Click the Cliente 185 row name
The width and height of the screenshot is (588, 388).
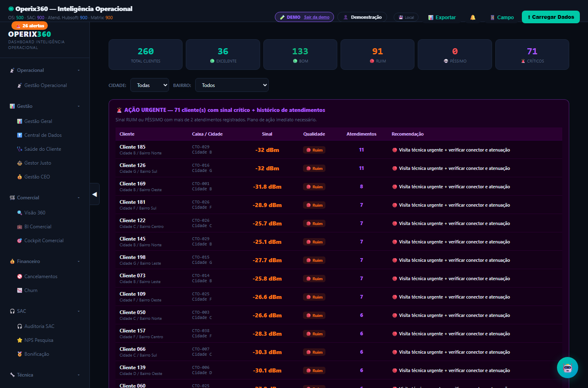[x=132, y=147]
